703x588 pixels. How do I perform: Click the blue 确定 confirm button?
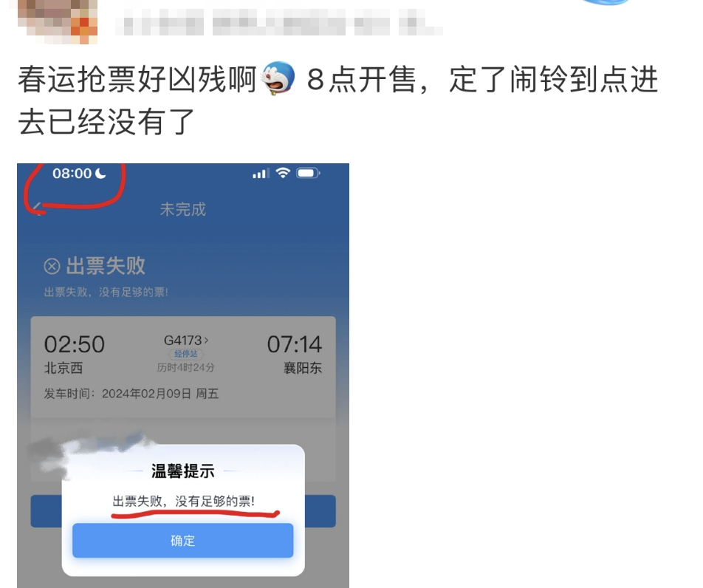[x=183, y=541]
